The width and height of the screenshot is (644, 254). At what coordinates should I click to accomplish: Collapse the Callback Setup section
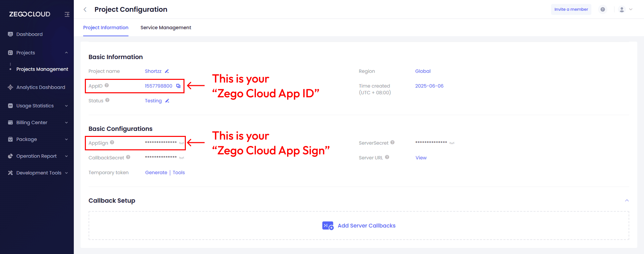click(627, 201)
